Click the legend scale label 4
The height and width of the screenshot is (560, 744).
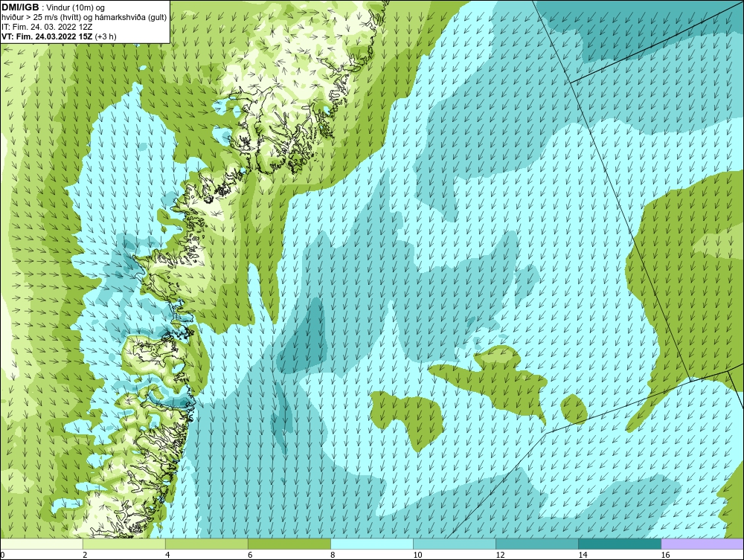[167, 556]
